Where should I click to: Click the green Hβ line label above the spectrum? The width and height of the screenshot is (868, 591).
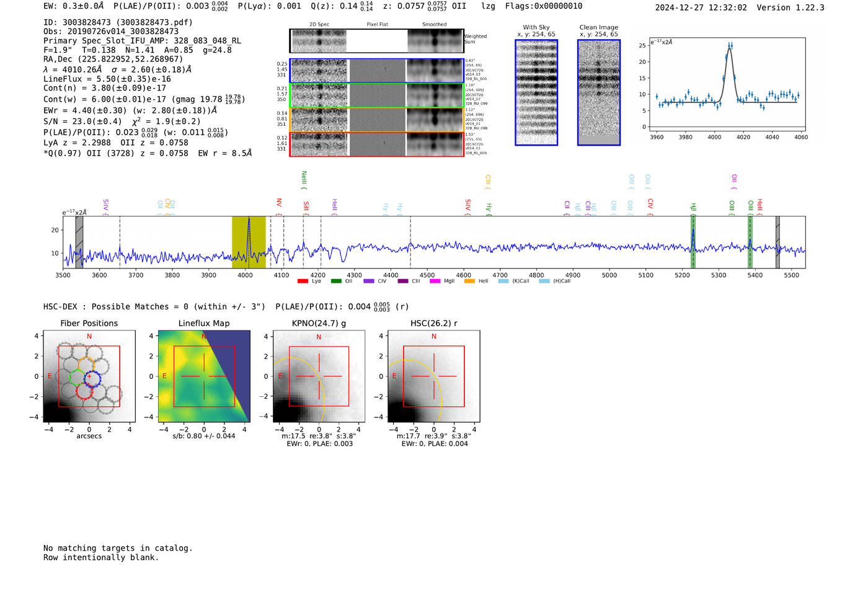pos(694,208)
